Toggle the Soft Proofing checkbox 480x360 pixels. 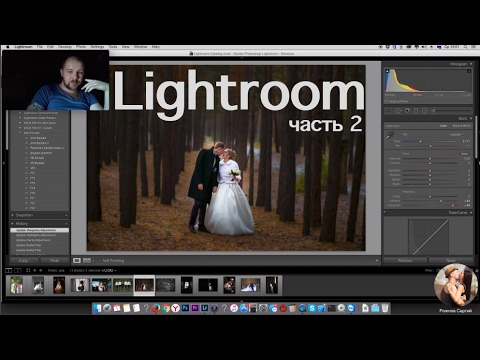(100, 260)
